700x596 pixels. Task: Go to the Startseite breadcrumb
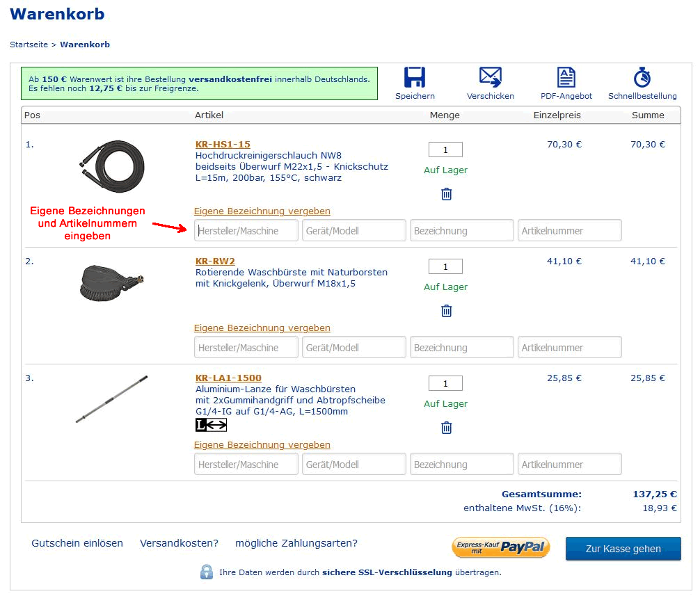(x=29, y=45)
